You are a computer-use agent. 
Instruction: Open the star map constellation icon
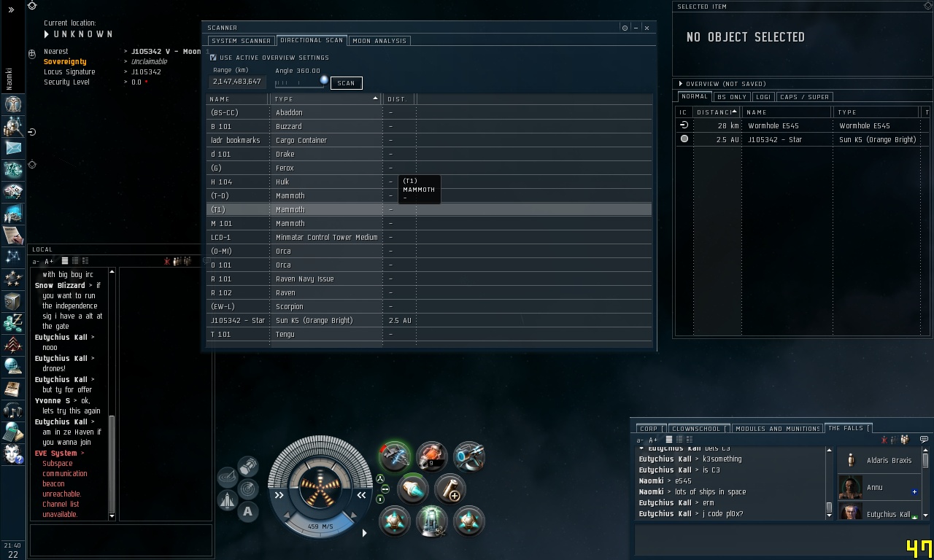(13, 257)
